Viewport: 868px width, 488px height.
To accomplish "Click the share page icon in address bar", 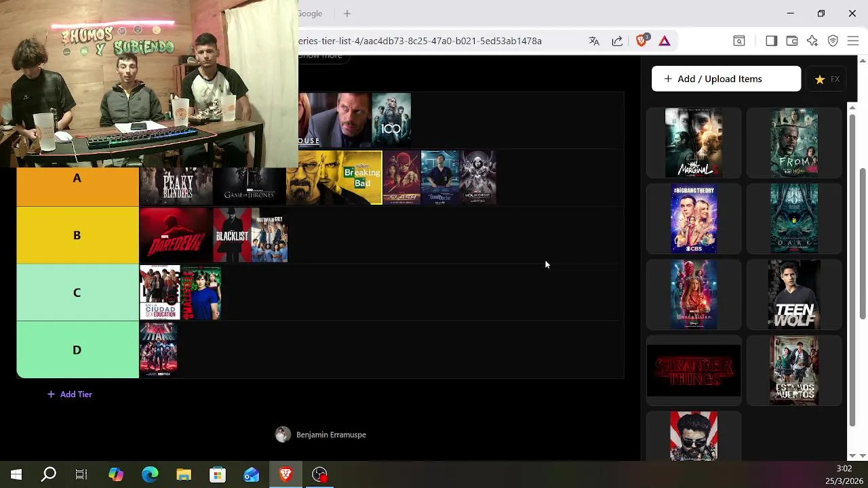I will tap(617, 41).
